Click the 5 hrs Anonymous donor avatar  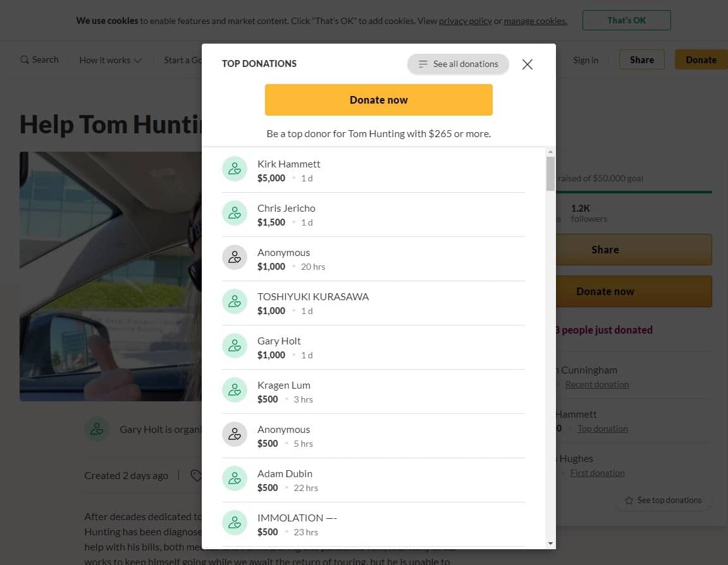click(235, 434)
